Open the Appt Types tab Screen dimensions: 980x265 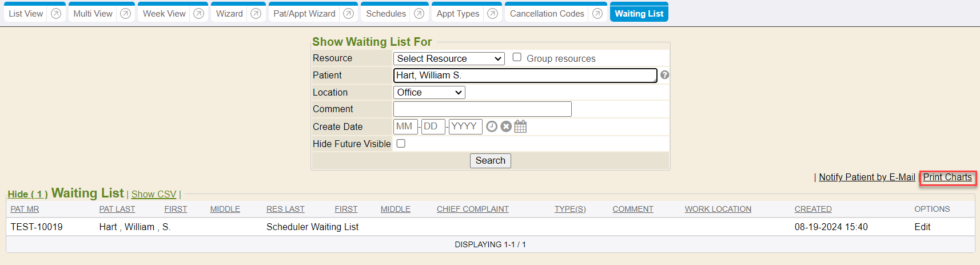point(458,14)
